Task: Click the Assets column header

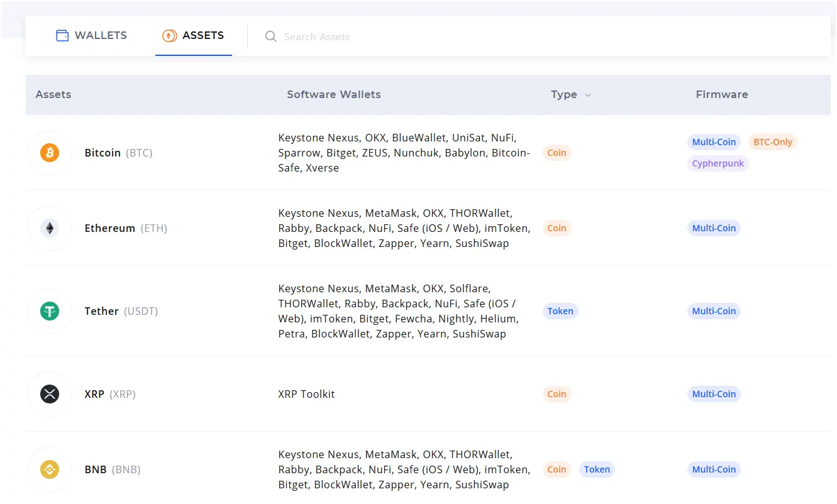Action: (53, 94)
